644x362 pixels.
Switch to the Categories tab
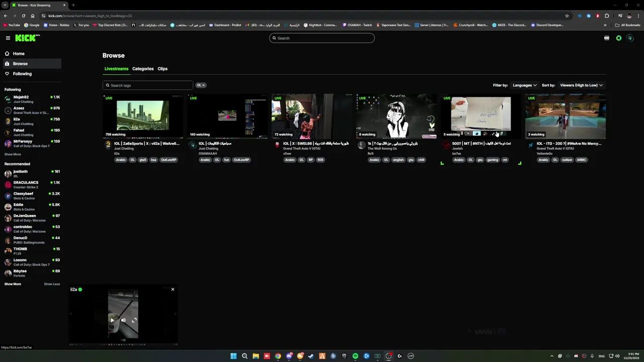(143, 69)
